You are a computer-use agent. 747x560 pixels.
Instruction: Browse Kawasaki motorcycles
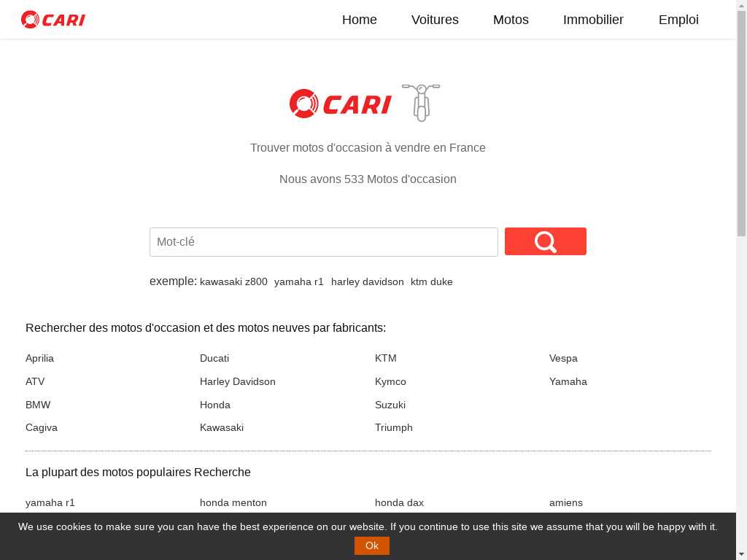[222, 427]
